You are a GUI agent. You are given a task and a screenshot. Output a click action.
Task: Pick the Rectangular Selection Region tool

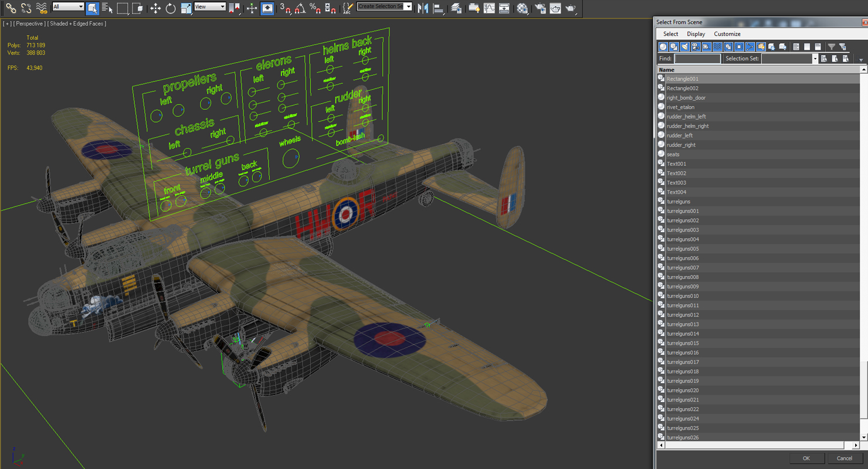[x=123, y=8]
